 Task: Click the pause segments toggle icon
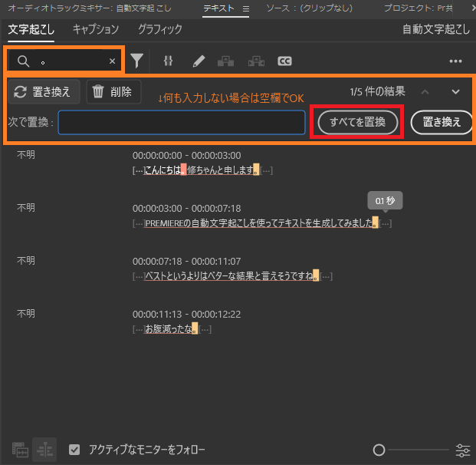coord(168,61)
